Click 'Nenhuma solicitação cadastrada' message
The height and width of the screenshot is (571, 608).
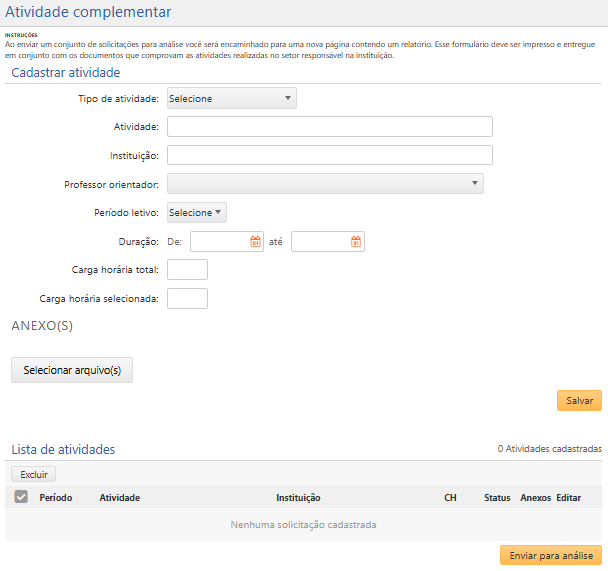click(303, 524)
